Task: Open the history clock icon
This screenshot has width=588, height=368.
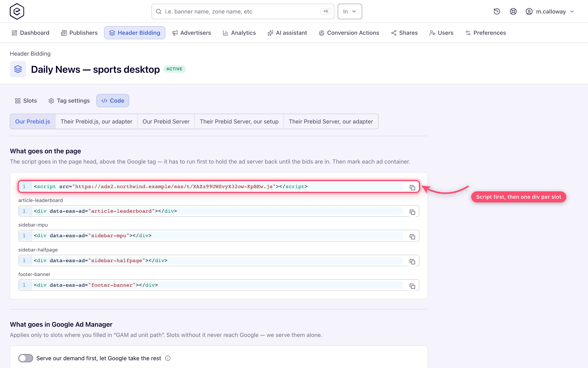Action: (497, 11)
